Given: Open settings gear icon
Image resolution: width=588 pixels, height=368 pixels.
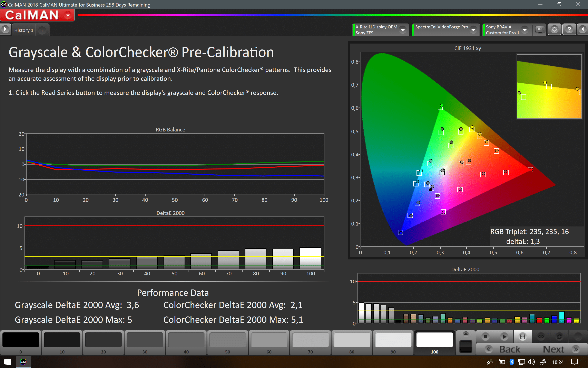Looking at the screenshot, I should point(554,30).
